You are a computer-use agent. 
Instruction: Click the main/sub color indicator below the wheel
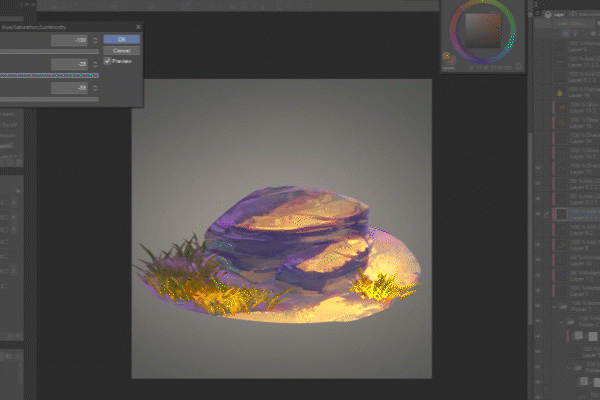point(448,58)
